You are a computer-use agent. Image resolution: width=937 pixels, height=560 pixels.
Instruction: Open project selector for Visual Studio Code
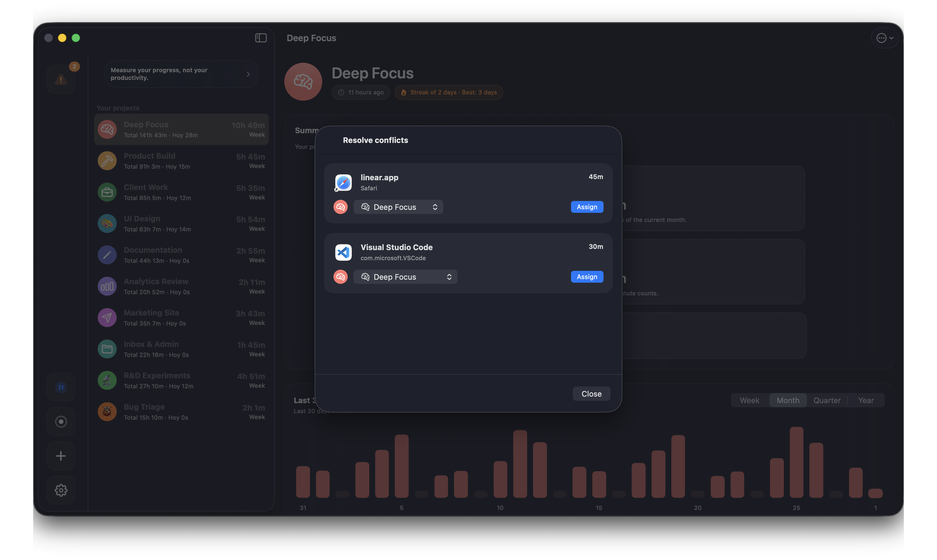point(405,277)
